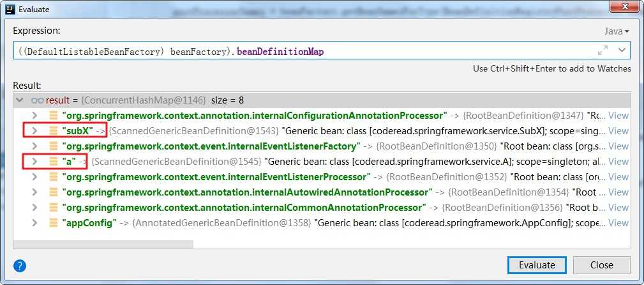Expand the internalCommonAnnotationProcessor entry
Image resolution: width=644 pixels, height=285 pixels.
point(34,208)
